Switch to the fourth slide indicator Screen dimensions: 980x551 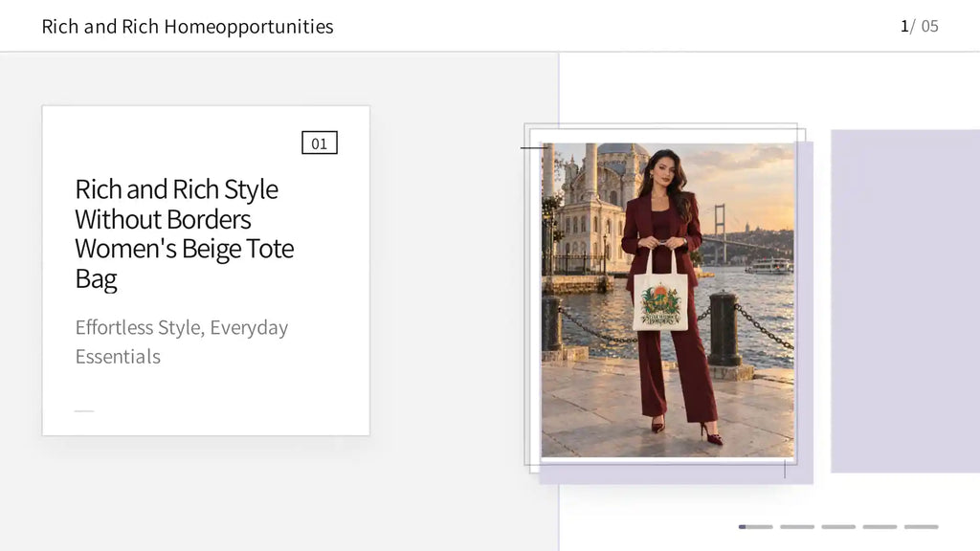(880, 527)
